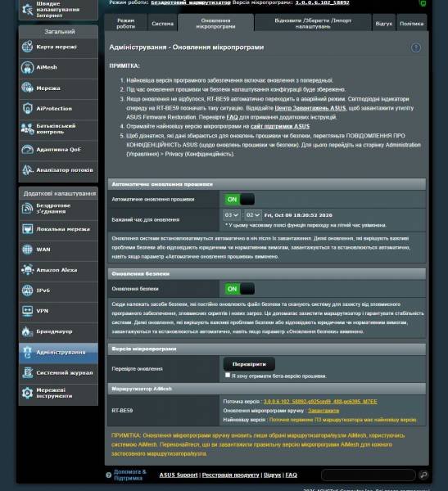
Task: Open the FAQ link in the notes
Action: 232,117
